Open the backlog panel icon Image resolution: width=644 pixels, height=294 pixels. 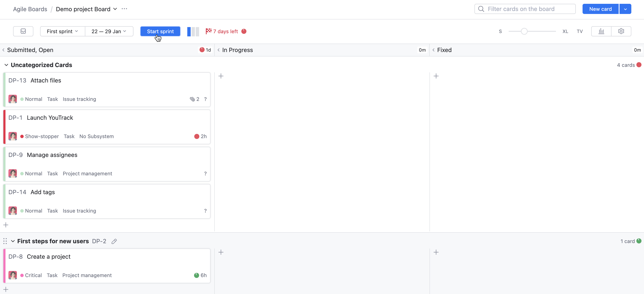click(23, 31)
